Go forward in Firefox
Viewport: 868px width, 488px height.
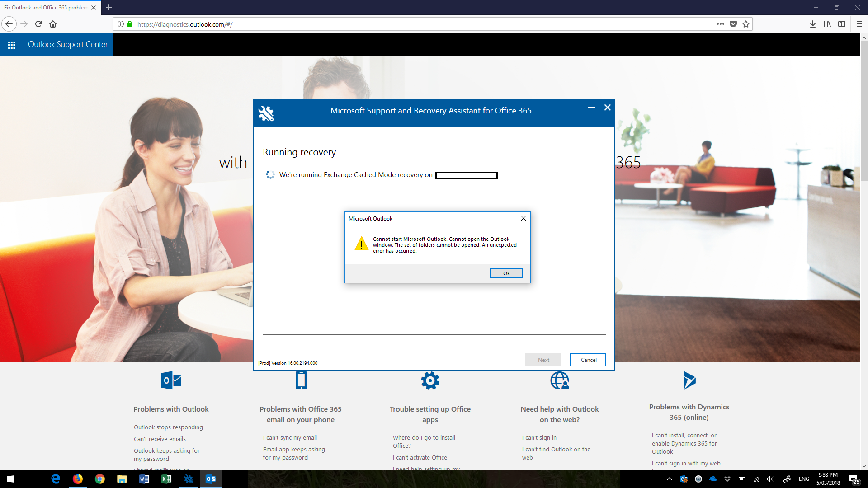point(24,24)
